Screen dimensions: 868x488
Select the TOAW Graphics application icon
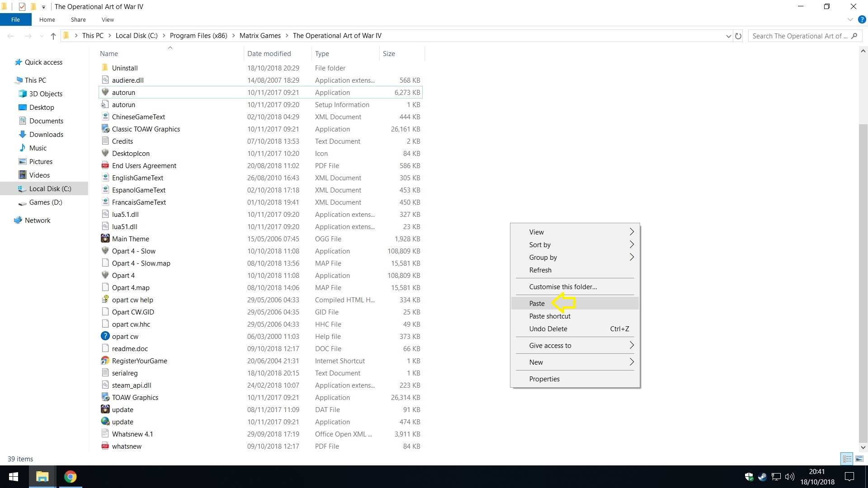pyautogui.click(x=105, y=397)
